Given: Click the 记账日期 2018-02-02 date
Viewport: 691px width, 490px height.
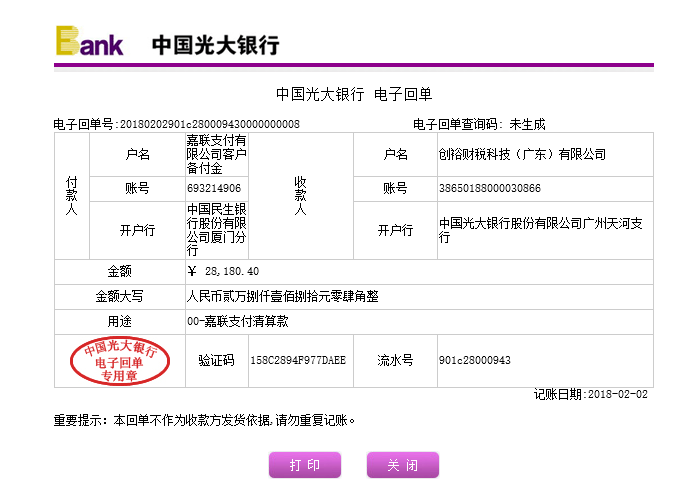Looking at the screenshot, I should (x=590, y=395).
